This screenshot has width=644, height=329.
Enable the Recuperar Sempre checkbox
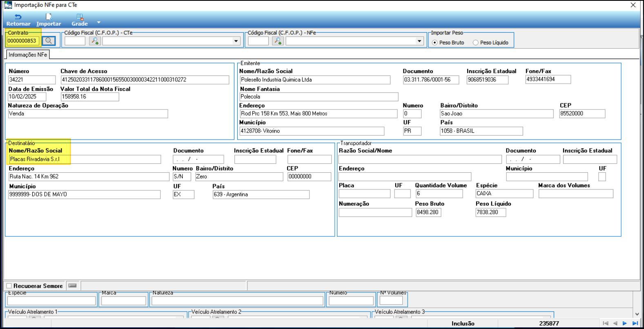point(9,286)
